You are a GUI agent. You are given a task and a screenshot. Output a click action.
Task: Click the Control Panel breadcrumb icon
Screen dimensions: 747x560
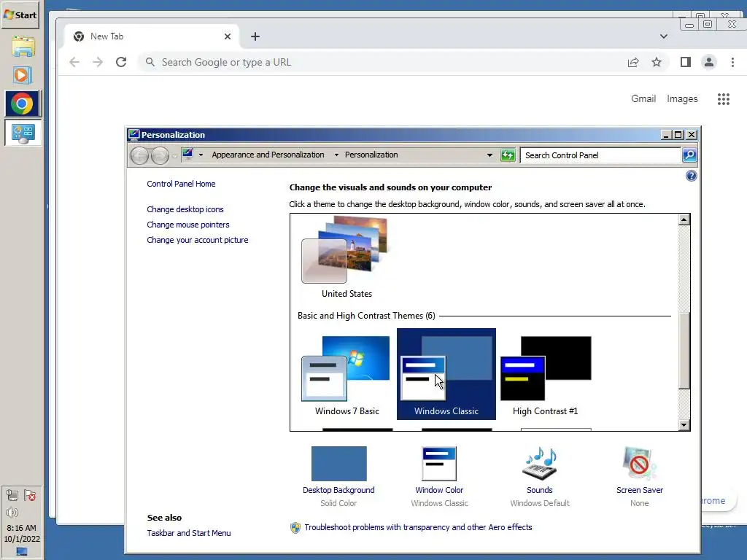187,155
